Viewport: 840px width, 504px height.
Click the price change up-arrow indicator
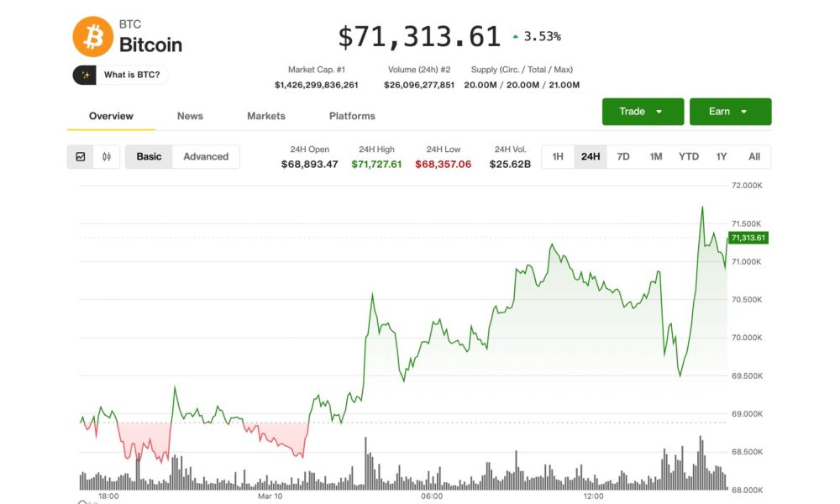tap(516, 36)
